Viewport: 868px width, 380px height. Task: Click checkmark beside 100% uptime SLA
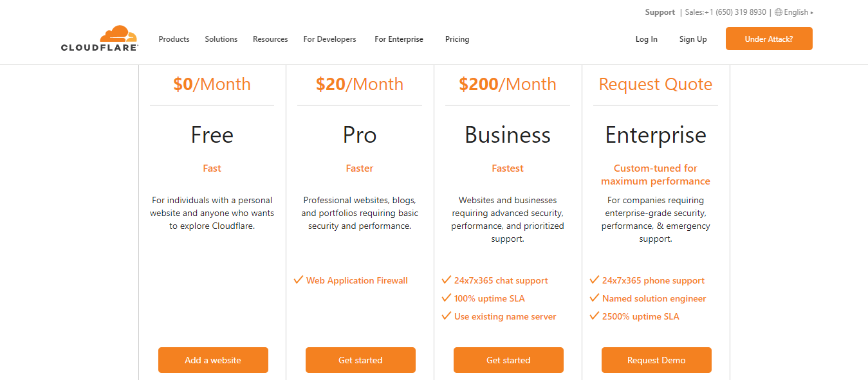(447, 298)
